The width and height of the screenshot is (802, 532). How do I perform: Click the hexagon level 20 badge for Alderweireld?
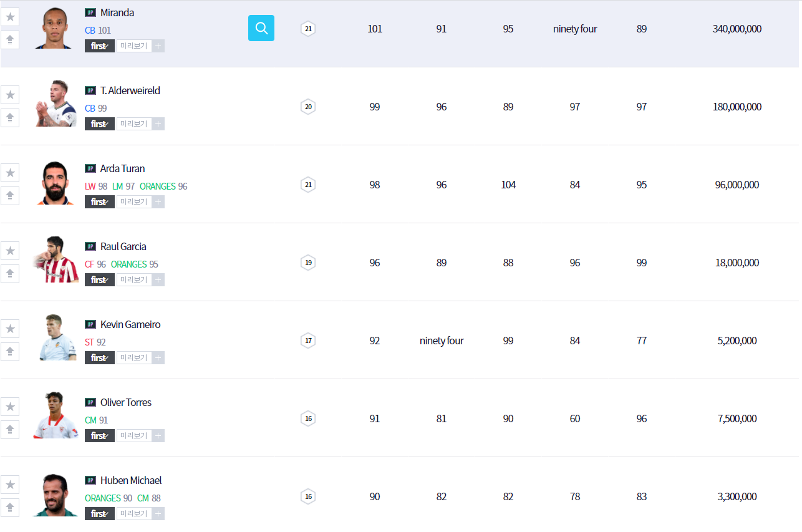tap(307, 107)
